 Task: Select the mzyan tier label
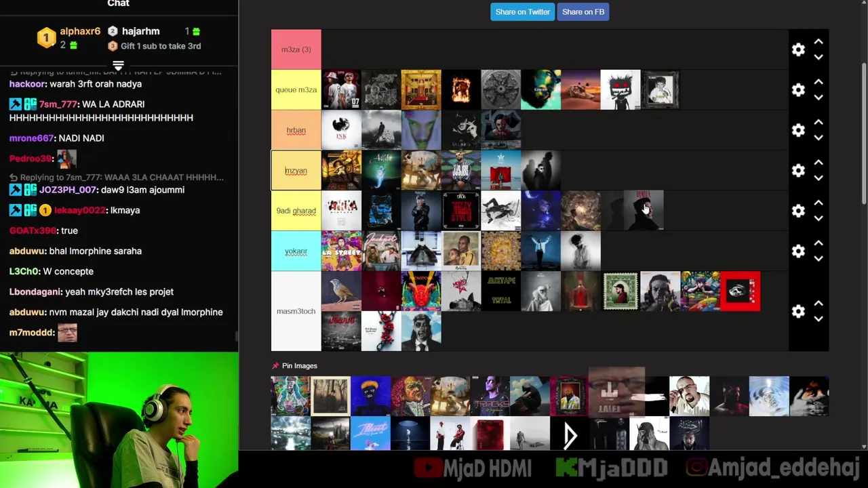pos(296,170)
